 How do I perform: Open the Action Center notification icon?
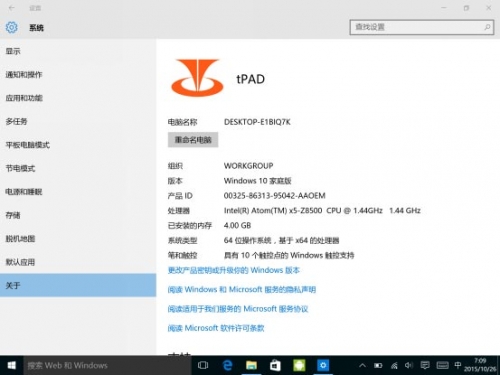425,365
